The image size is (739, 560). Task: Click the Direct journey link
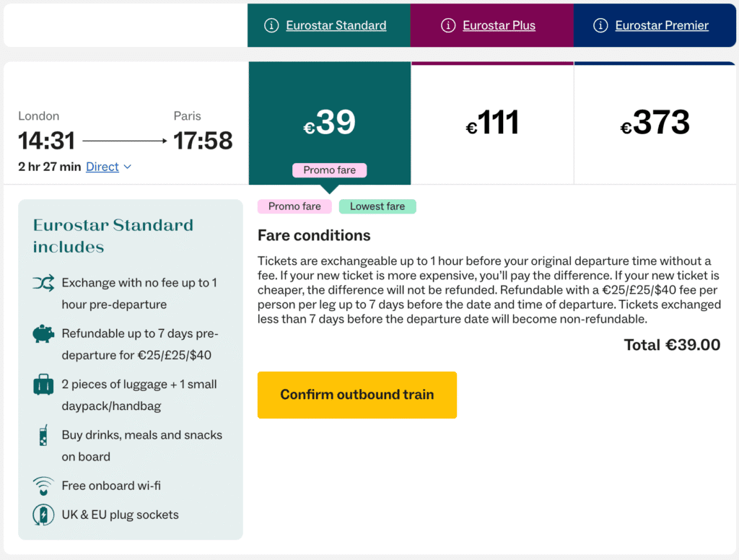[x=102, y=167]
